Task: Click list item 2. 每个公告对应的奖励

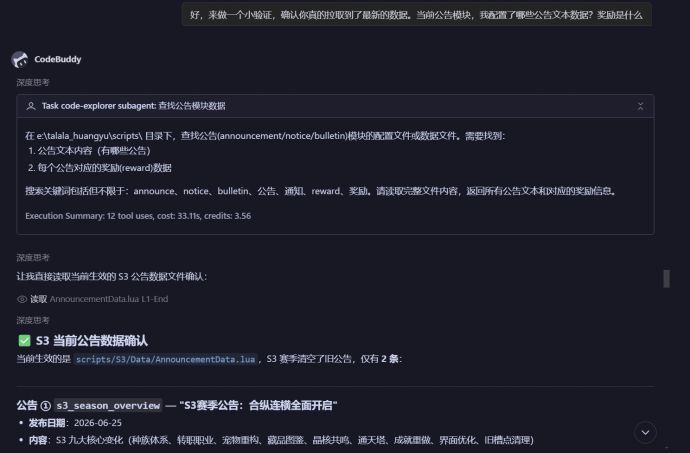Action: tap(100, 168)
